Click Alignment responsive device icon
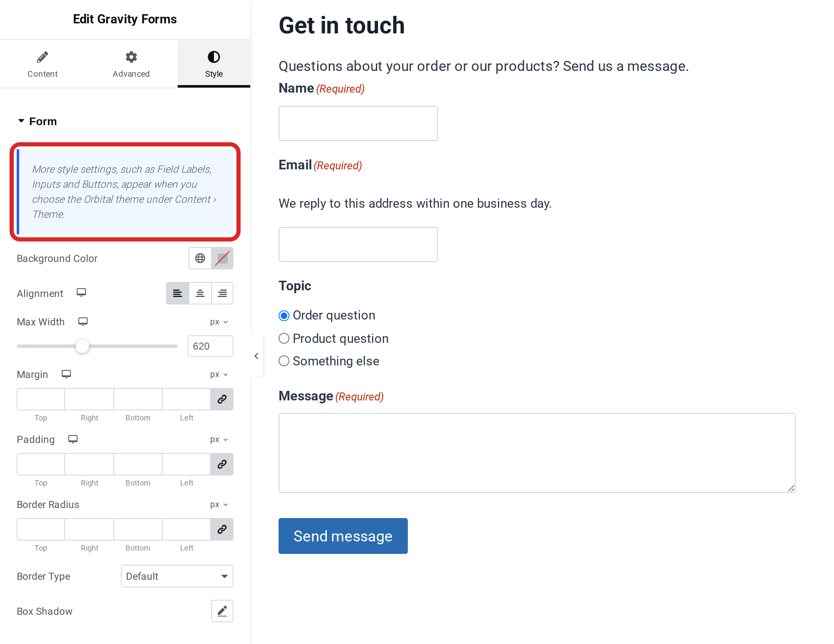Image resolution: width=834 pixels, height=644 pixels. 81,292
